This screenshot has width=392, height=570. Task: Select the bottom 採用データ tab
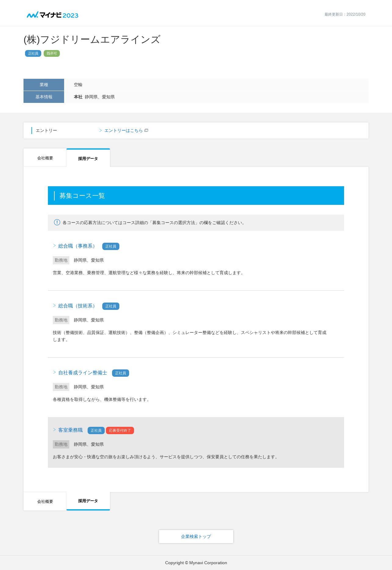point(88,501)
